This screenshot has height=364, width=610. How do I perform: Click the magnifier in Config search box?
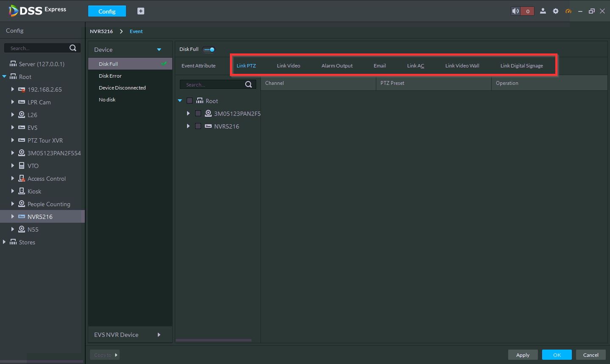(x=73, y=48)
